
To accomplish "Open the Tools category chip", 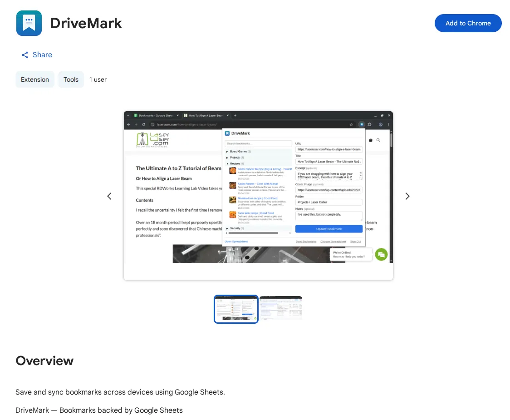I will point(71,79).
